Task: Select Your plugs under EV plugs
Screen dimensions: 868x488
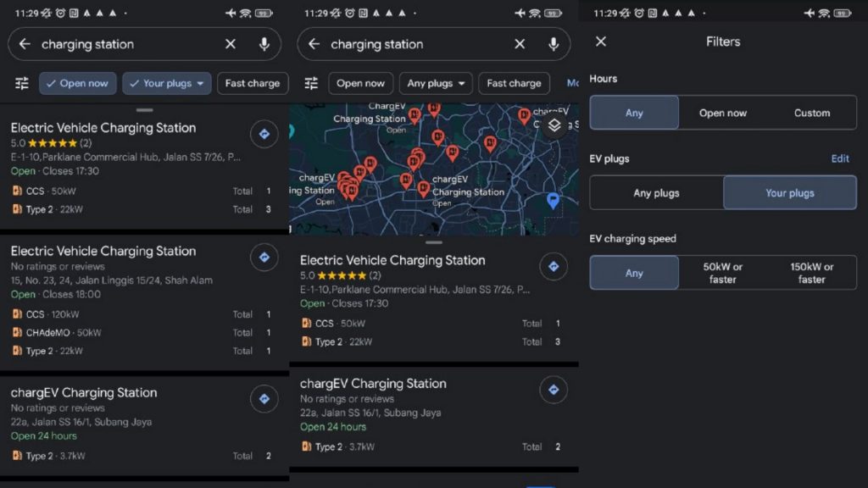Action: 790,193
